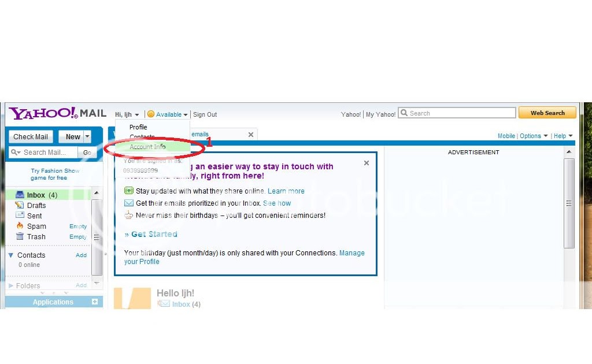Open the My Yahoo! link
592x364 pixels.
coord(380,114)
